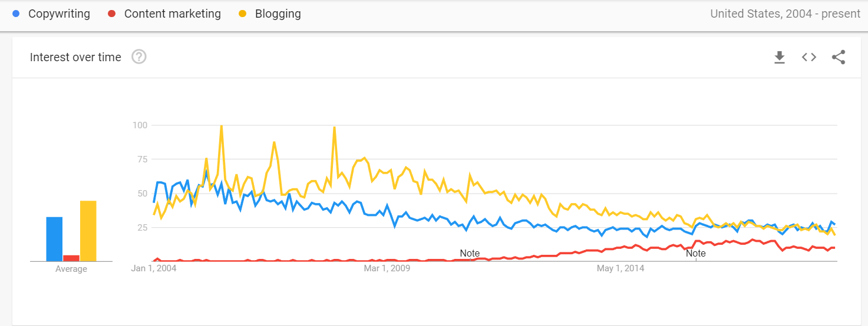Click the blue Copywriting average bar
The width and height of the screenshot is (868, 326).
(54, 239)
